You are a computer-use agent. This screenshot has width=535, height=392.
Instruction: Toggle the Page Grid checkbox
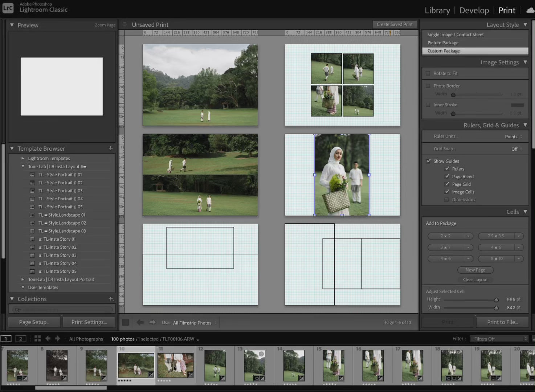(x=447, y=184)
